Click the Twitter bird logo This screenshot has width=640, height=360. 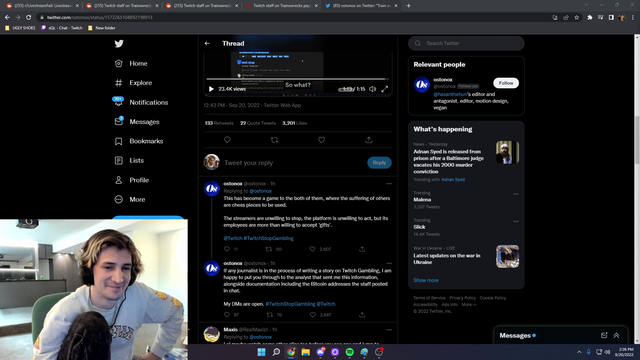(119, 44)
